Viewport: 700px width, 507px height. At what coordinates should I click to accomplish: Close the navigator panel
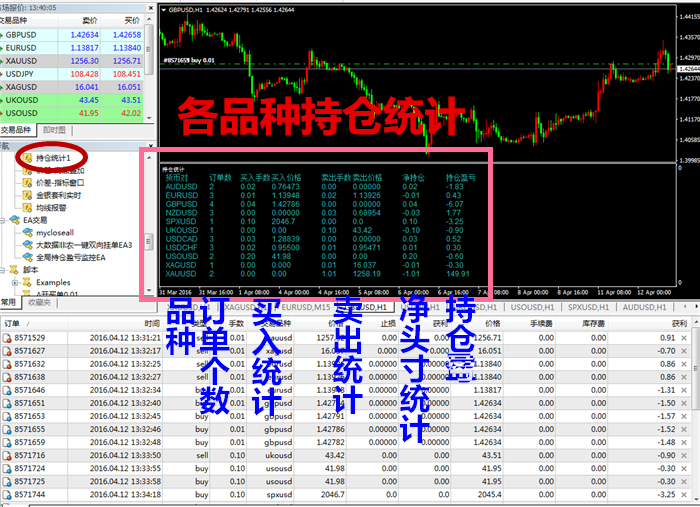(x=150, y=146)
